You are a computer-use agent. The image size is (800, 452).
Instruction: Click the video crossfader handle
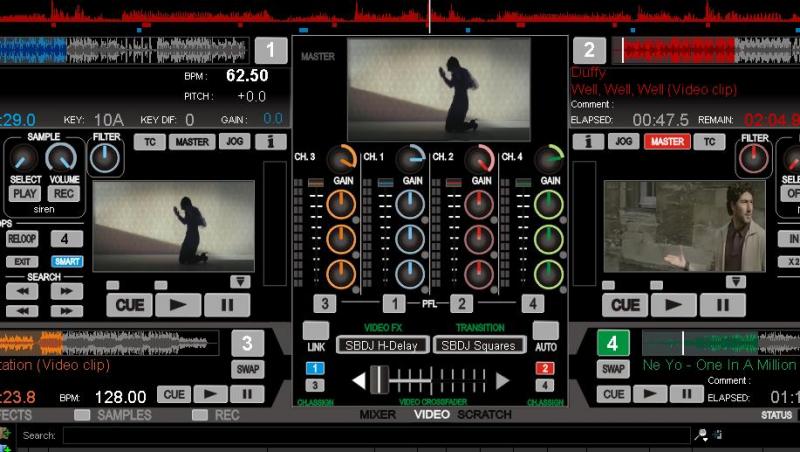[379, 380]
